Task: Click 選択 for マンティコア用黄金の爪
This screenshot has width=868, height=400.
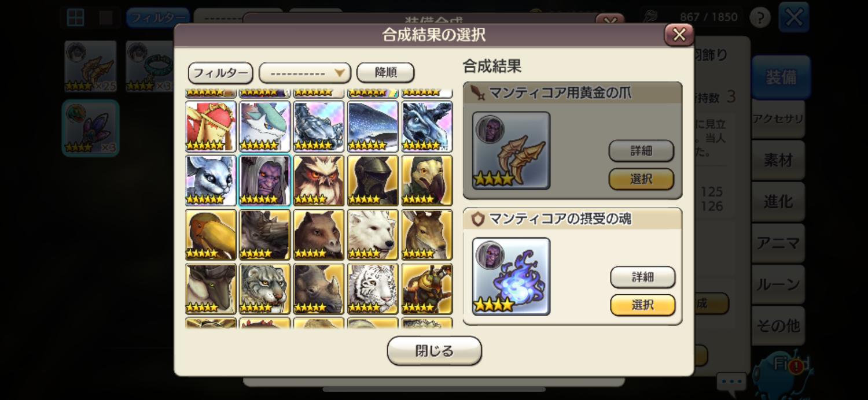Action: click(x=641, y=179)
